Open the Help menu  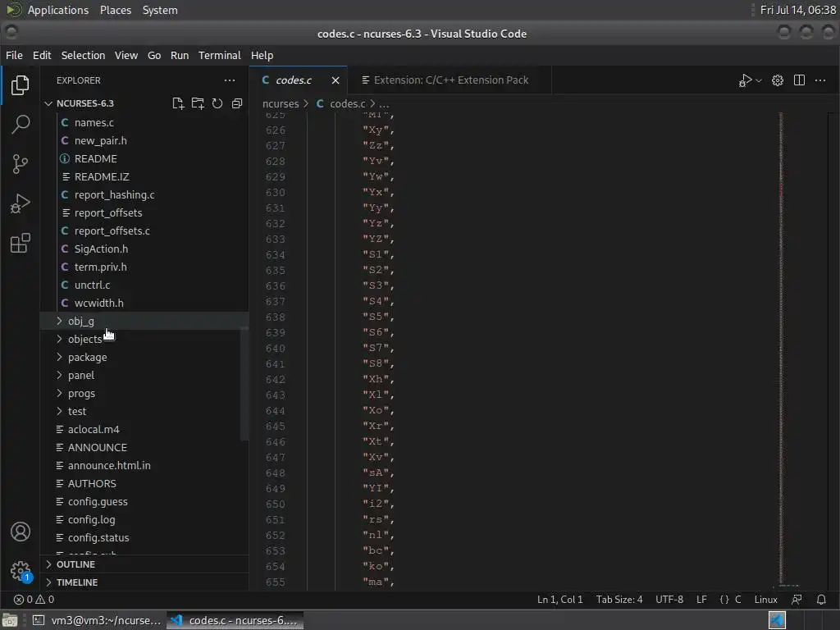pyautogui.click(x=262, y=55)
